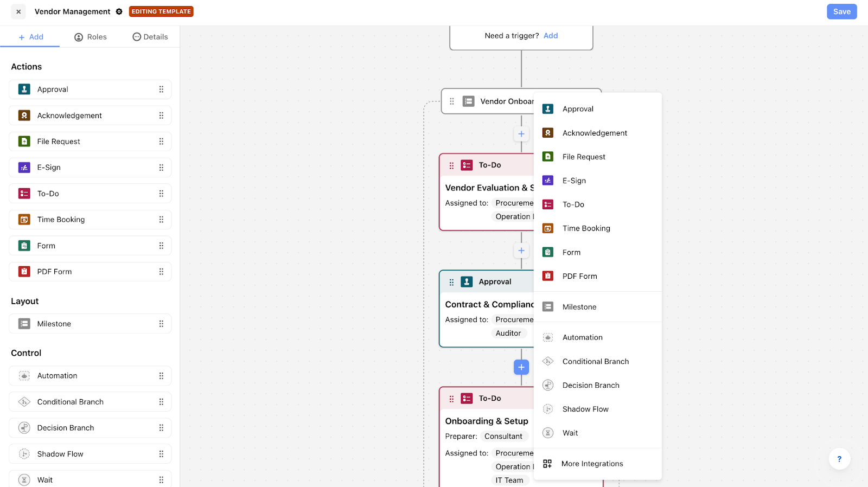Click the Wait hourglass icon in popup menu
Screen dimensions: 868x487
point(548,433)
